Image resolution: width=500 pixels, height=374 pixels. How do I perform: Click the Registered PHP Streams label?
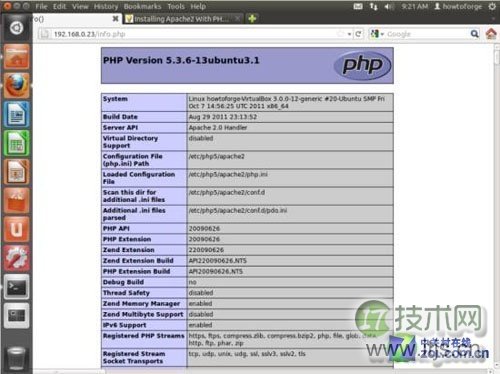tap(143, 336)
